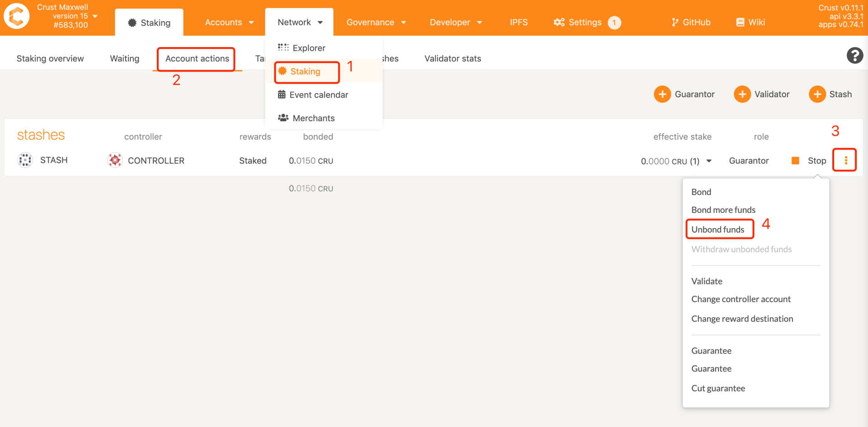Click the GitHub branch icon
868x427 pixels.
pos(675,22)
